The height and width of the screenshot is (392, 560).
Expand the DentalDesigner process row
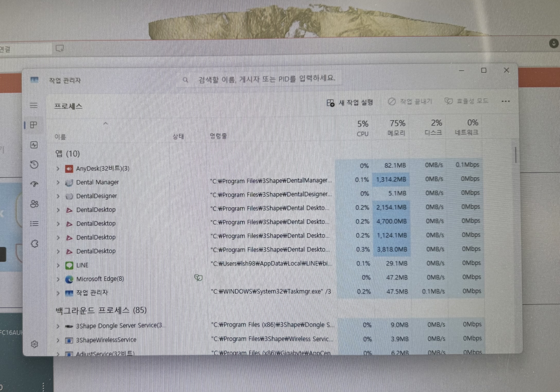(58, 196)
